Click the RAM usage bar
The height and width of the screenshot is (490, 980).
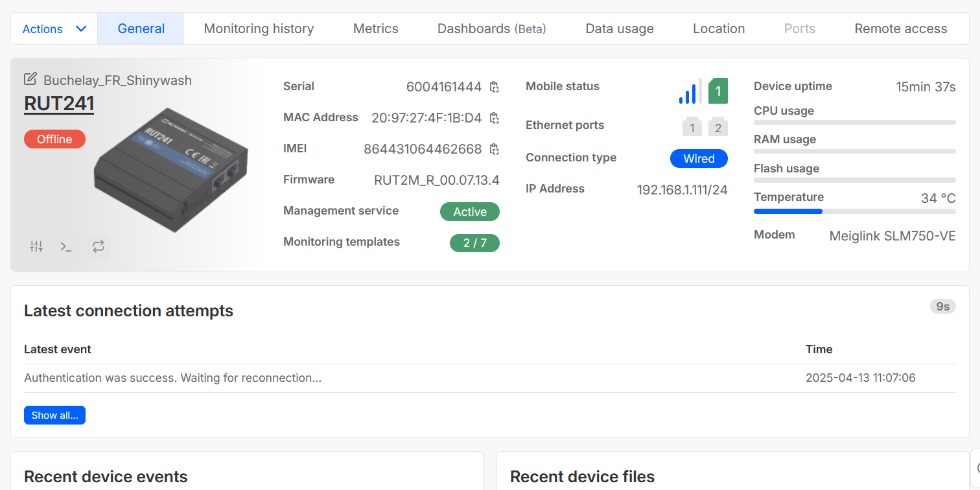coord(854,151)
